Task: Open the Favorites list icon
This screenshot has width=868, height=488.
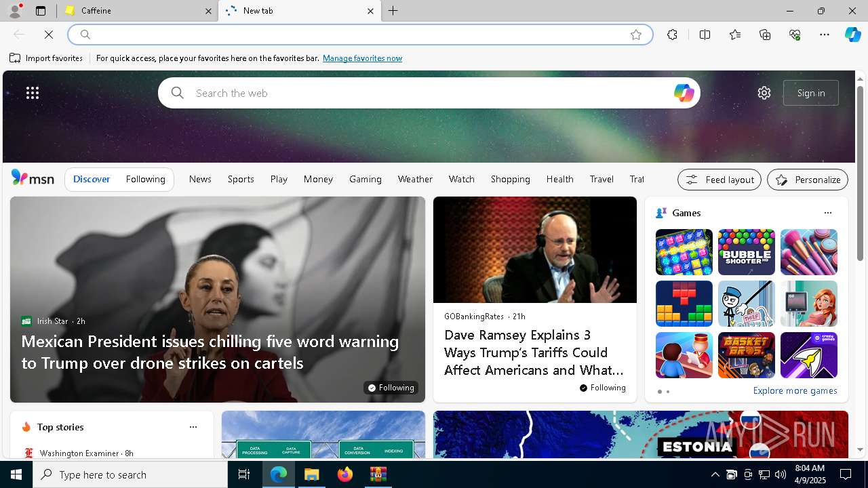Action: click(x=735, y=35)
